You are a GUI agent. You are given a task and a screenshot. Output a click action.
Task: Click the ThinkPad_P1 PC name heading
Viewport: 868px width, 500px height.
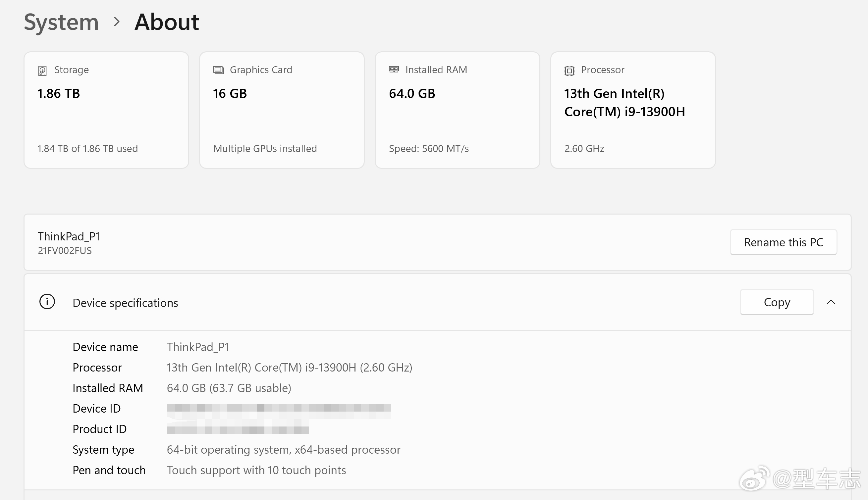point(69,236)
